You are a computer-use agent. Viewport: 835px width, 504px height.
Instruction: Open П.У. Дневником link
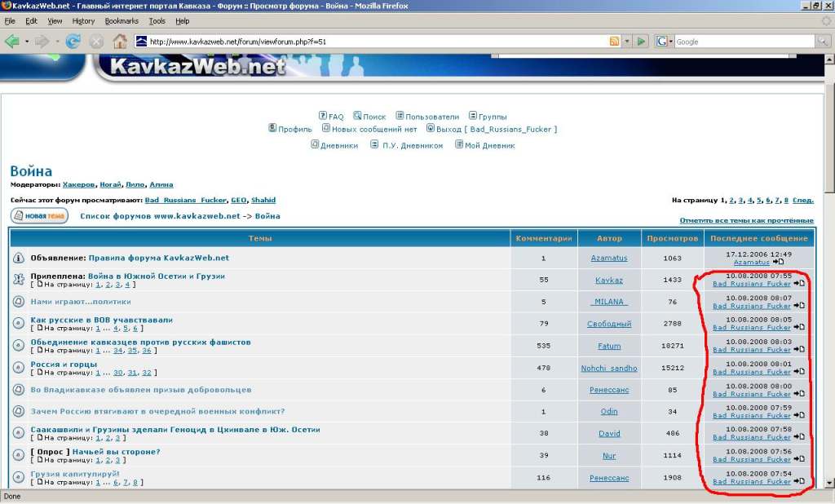tap(412, 145)
